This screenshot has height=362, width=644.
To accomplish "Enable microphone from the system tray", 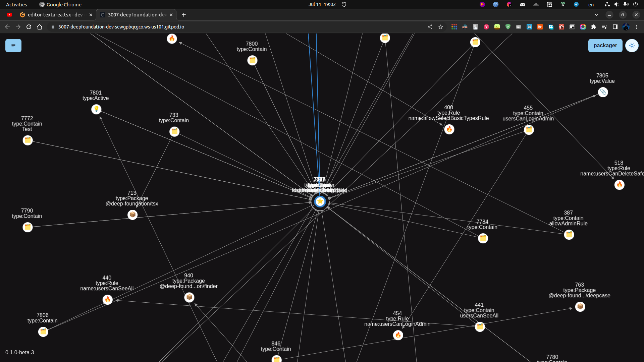I will coord(626,4).
